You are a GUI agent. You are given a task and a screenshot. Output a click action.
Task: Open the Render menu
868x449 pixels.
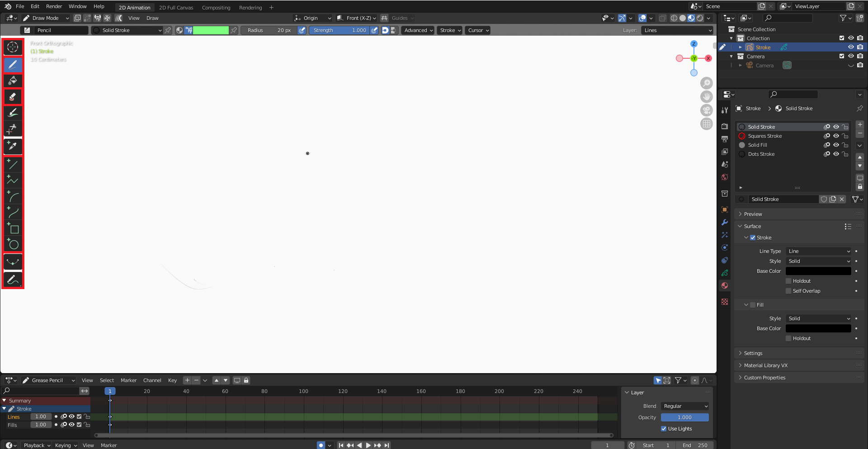pos(54,6)
